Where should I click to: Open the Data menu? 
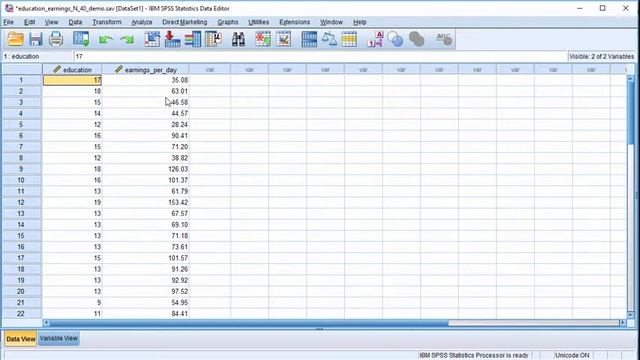(75, 22)
